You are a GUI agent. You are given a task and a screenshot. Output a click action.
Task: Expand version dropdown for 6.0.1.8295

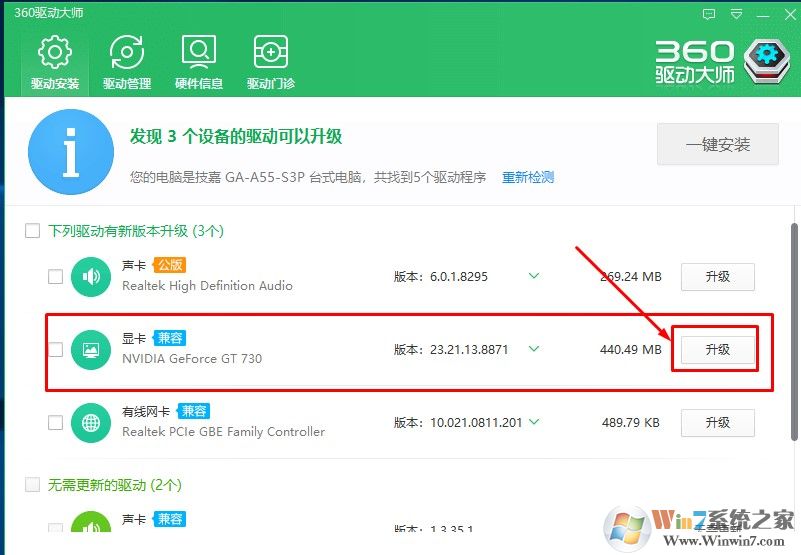[x=534, y=276]
